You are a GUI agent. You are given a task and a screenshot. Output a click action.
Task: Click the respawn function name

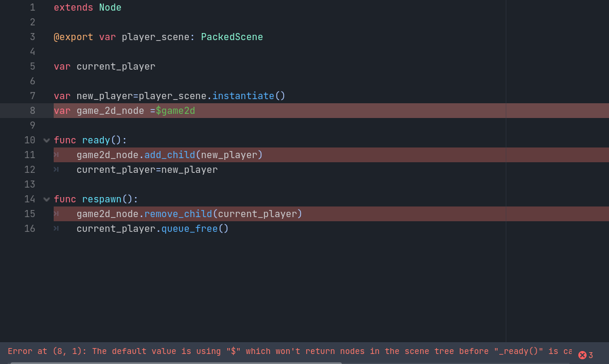pos(102,199)
